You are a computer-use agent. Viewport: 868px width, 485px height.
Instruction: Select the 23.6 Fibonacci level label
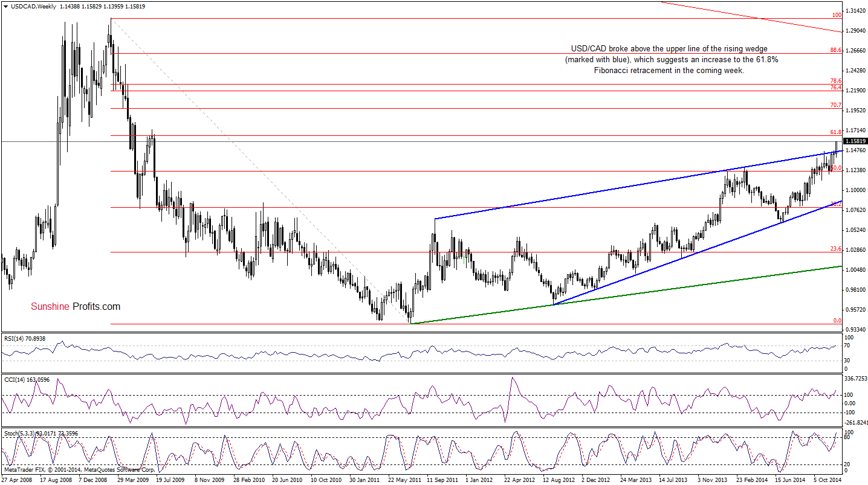coord(836,249)
